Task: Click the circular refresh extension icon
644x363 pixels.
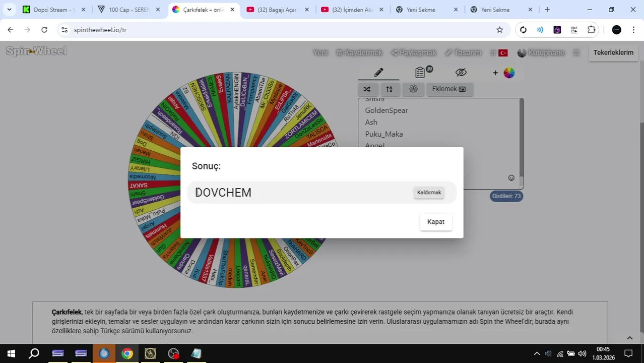Action: pos(523,30)
